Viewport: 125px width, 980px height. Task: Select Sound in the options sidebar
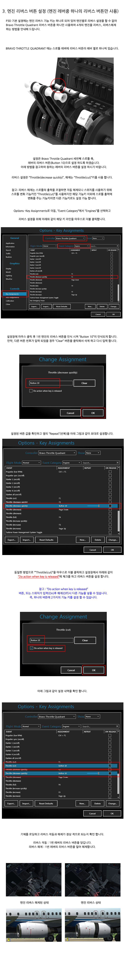pyautogui.click(x=8, y=250)
